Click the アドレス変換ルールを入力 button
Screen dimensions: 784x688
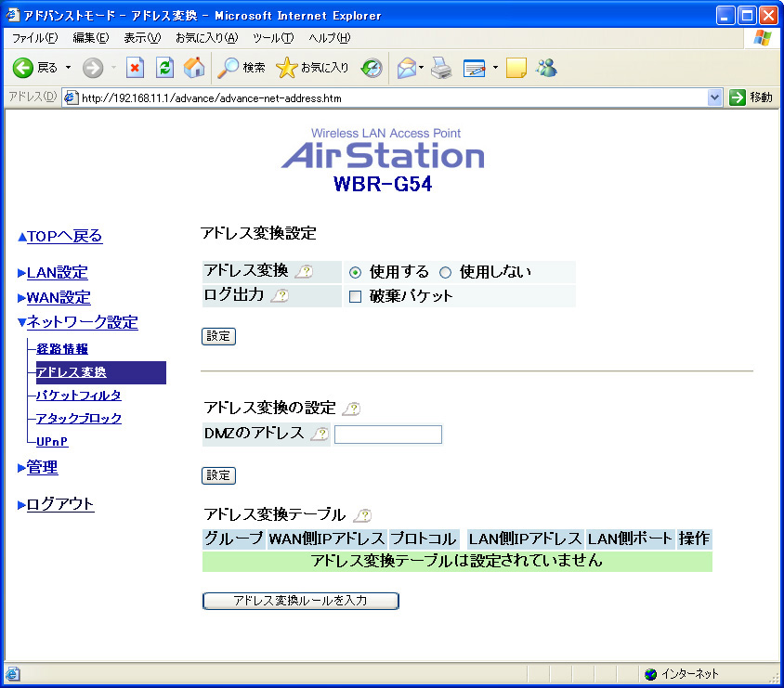coord(300,601)
